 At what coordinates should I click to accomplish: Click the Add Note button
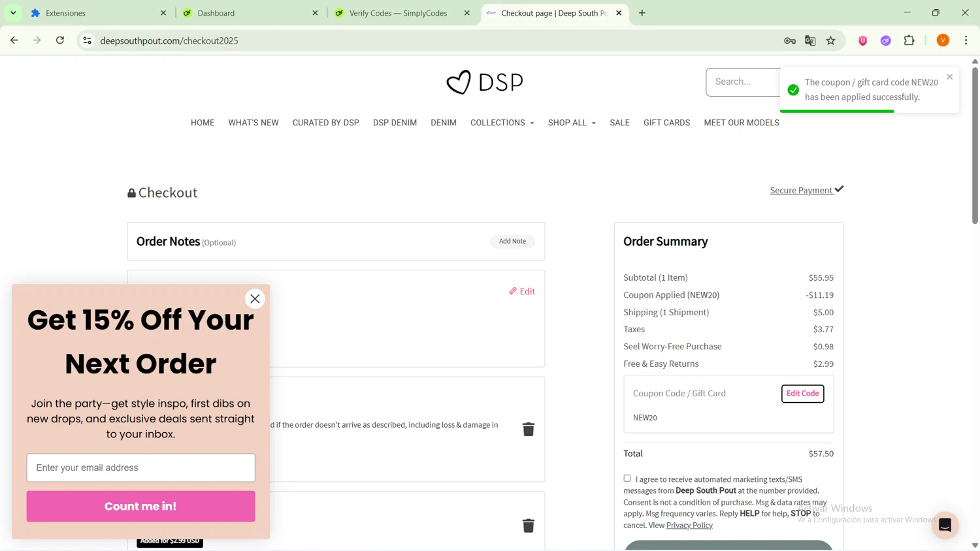pos(513,242)
